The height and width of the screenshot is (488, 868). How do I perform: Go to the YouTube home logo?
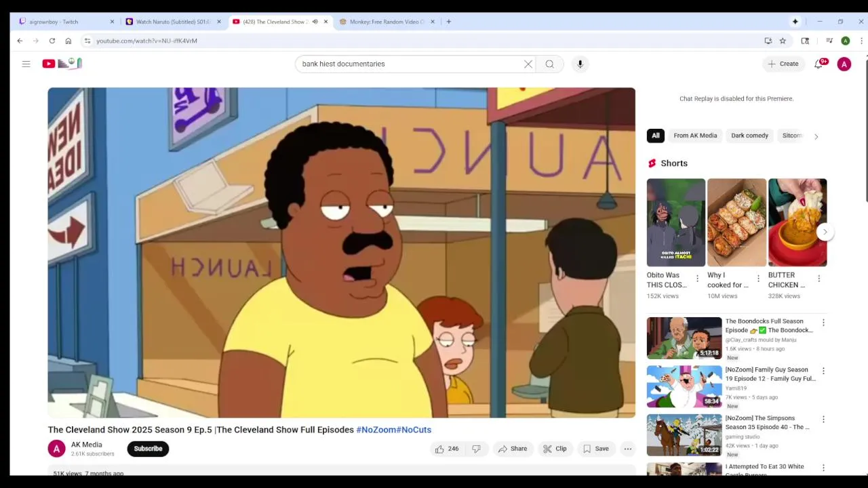click(x=62, y=64)
